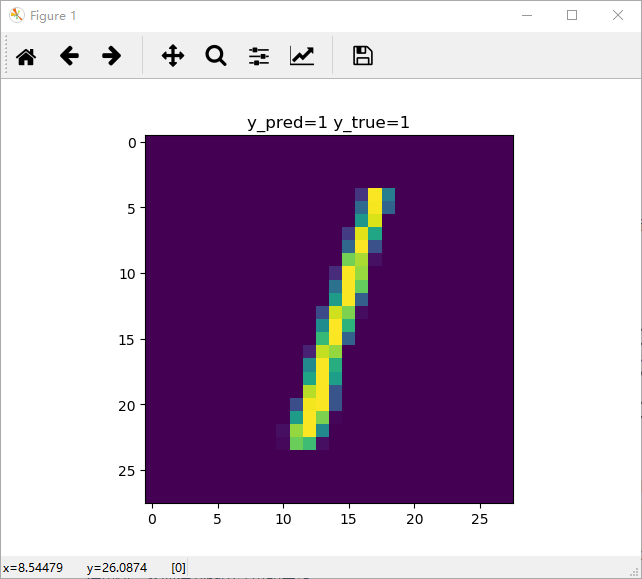Open the Configure subplots dialog
This screenshot has width=642, height=579.
(259, 56)
